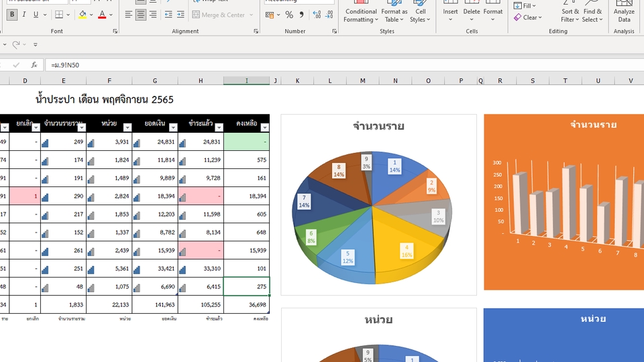Image resolution: width=644 pixels, height=362 pixels.
Task: Select orange bar chart จำนวนราย
Action: (x=563, y=202)
